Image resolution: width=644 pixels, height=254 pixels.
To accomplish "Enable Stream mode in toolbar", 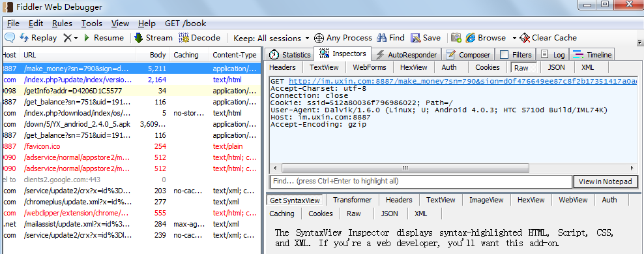I will coord(153,38).
